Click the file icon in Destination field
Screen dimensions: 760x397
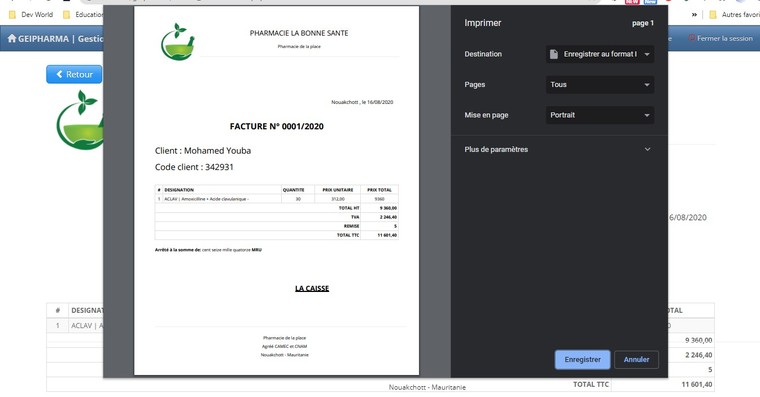(554, 54)
